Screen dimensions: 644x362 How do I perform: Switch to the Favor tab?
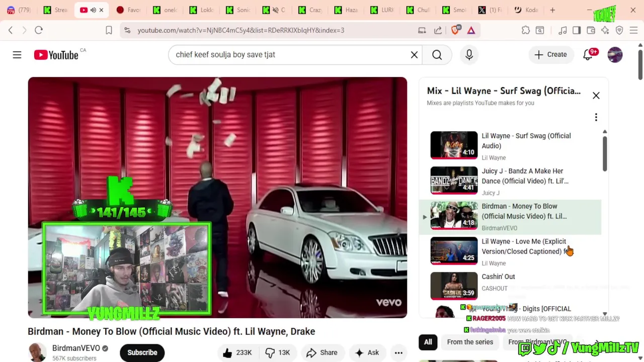click(129, 10)
